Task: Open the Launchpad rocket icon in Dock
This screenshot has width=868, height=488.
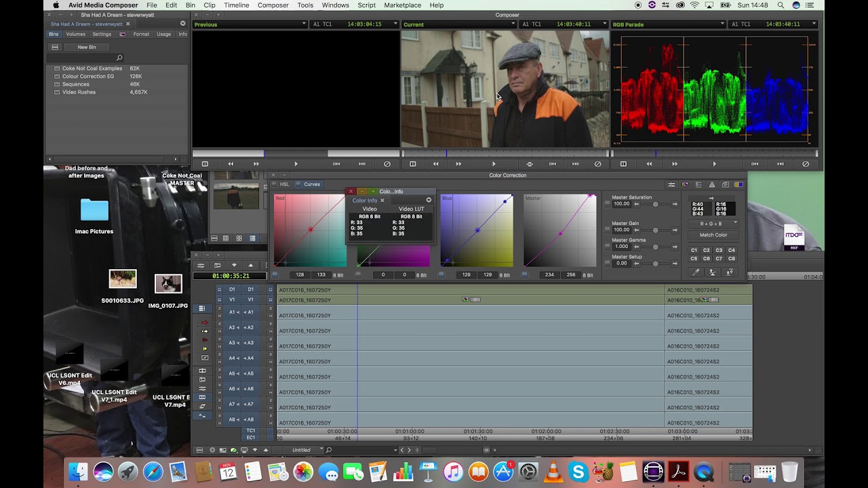Action: tap(128, 471)
